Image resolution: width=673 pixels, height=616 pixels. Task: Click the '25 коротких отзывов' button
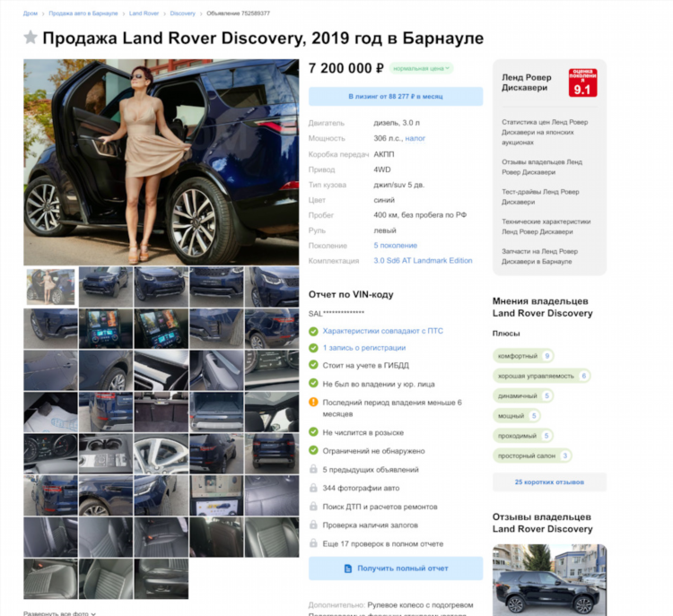click(x=549, y=482)
